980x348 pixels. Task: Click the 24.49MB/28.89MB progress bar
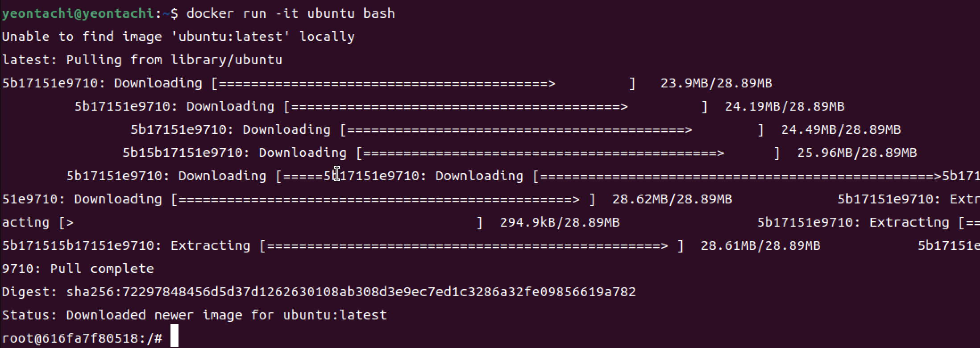pos(552,129)
